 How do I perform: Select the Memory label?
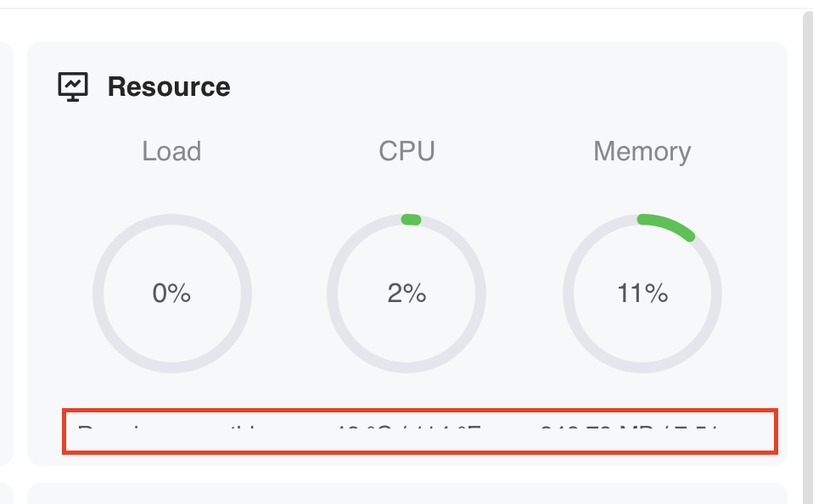tap(642, 152)
